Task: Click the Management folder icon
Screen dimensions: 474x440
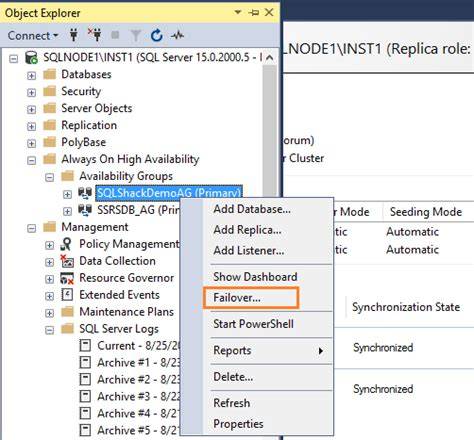Action: point(50,227)
